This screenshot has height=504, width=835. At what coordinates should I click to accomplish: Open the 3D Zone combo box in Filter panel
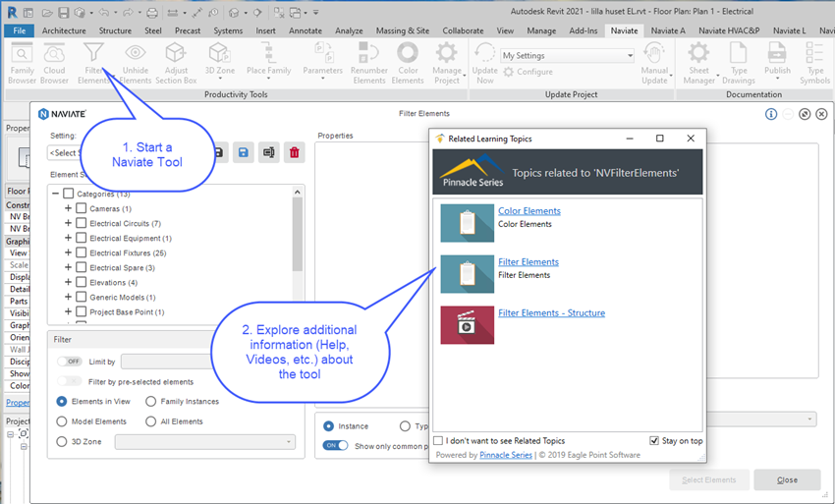205,442
